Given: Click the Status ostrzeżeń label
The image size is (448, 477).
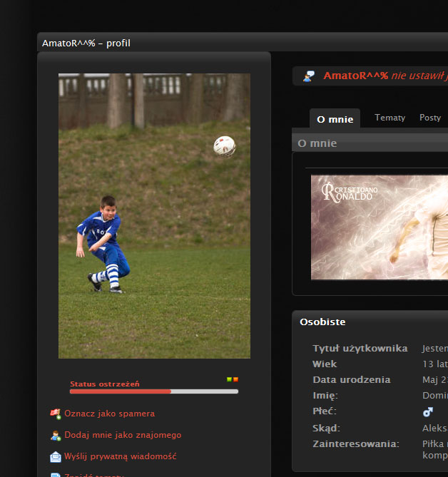Looking at the screenshot, I should [x=104, y=384].
